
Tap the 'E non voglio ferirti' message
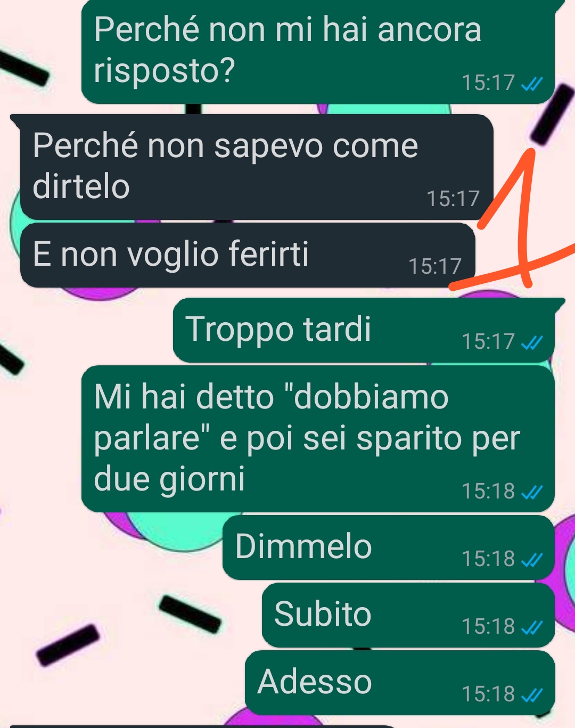pyautogui.click(x=248, y=255)
